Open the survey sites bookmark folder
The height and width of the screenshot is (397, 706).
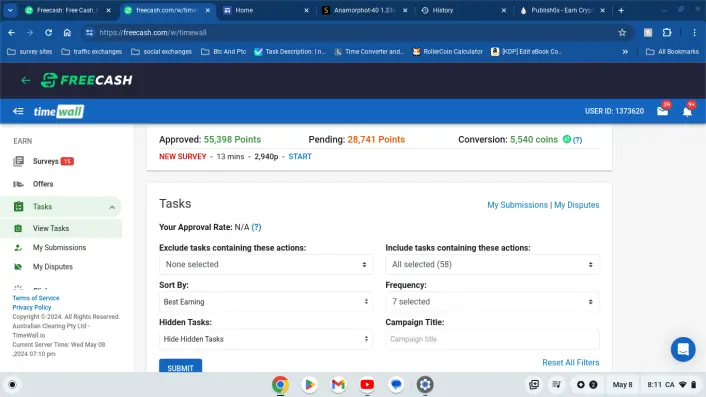30,52
